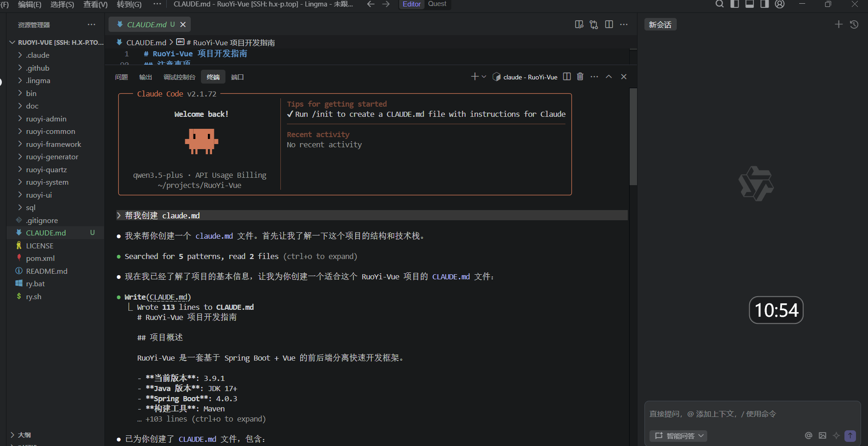
Task: Click the 帮我创建 claude.md prompt line
Action: [372, 216]
